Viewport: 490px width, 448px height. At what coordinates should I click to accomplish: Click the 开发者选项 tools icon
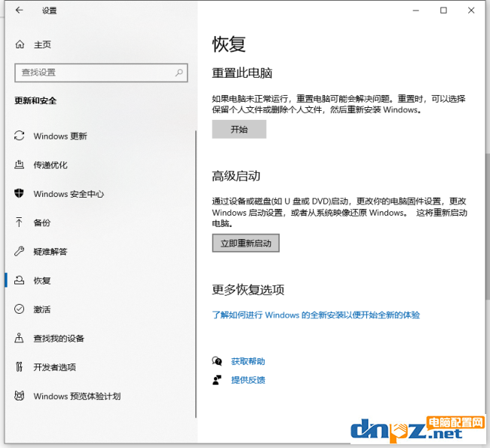click(19, 367)
